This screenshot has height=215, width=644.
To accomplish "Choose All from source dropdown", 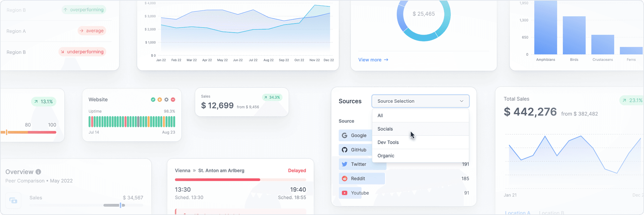I will point(420,116).
